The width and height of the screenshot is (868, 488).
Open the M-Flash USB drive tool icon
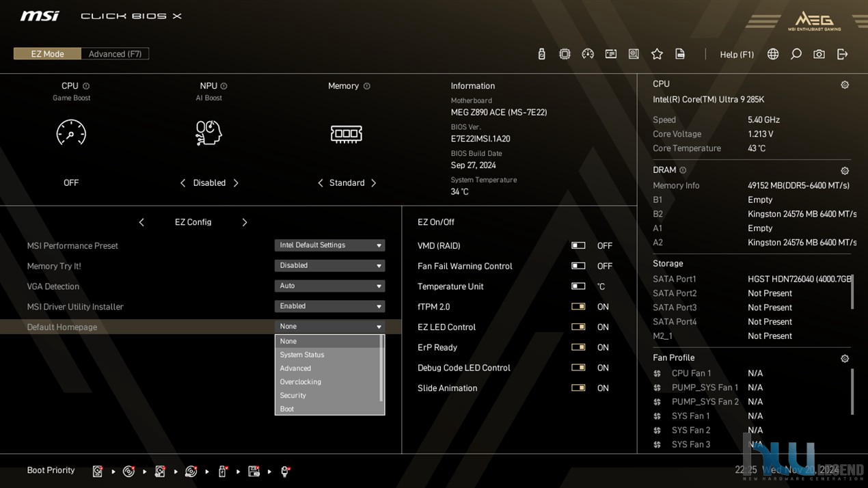pos(541,54)
